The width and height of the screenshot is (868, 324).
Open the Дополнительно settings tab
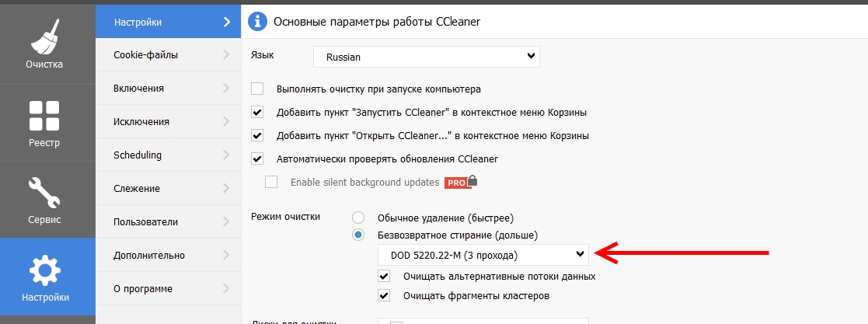(x=169, y=256)
